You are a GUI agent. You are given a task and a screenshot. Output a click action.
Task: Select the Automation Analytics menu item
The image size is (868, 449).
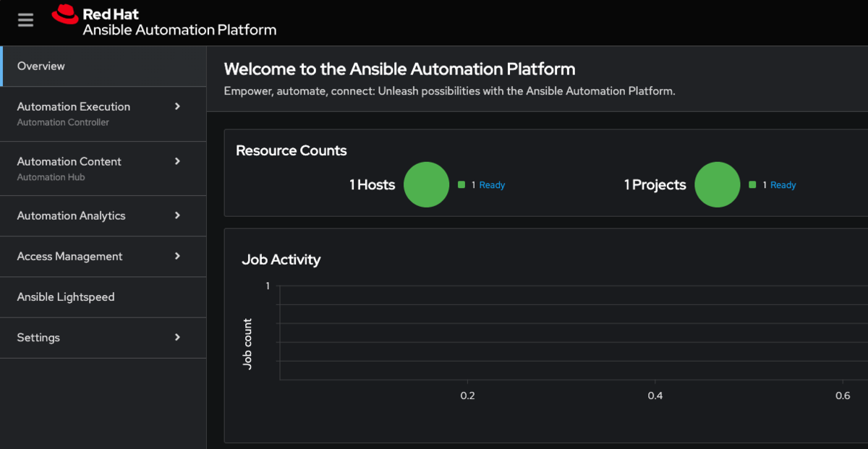[103, 215]
